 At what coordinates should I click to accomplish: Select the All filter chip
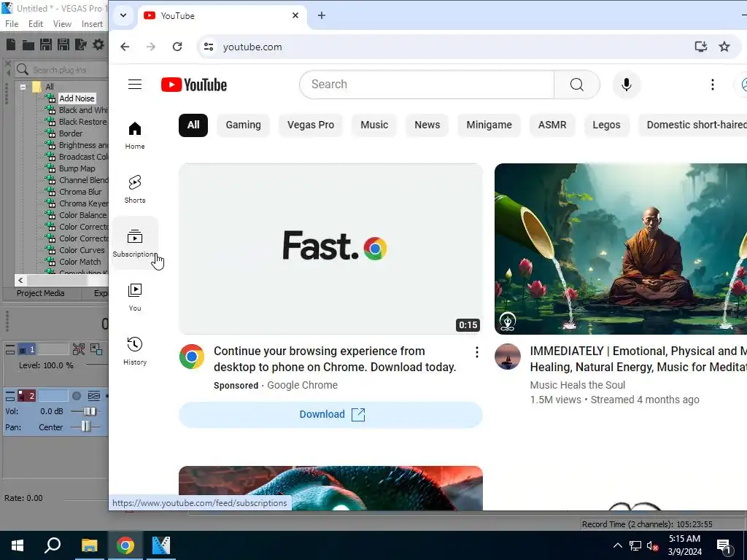click(x=193, y=125)
